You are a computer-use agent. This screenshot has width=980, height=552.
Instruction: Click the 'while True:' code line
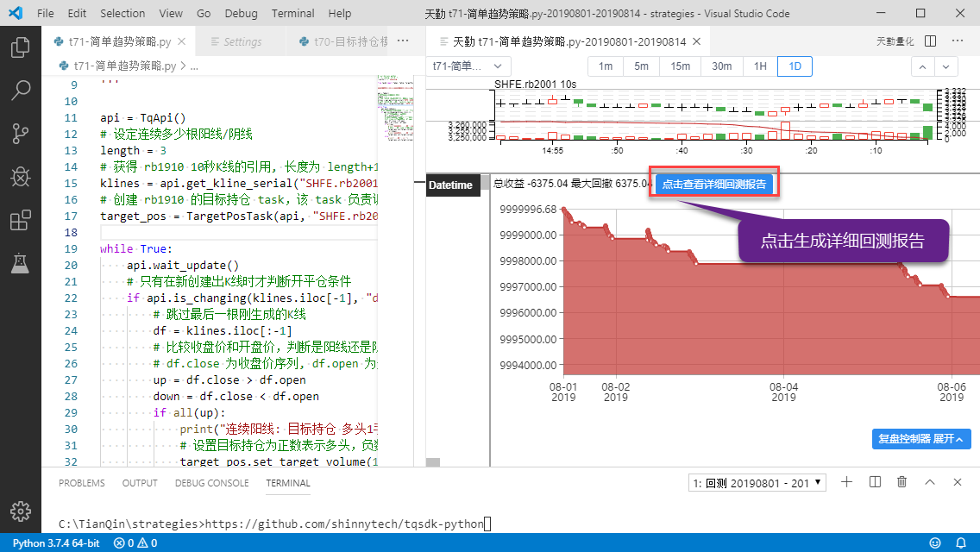click(135, 248)
